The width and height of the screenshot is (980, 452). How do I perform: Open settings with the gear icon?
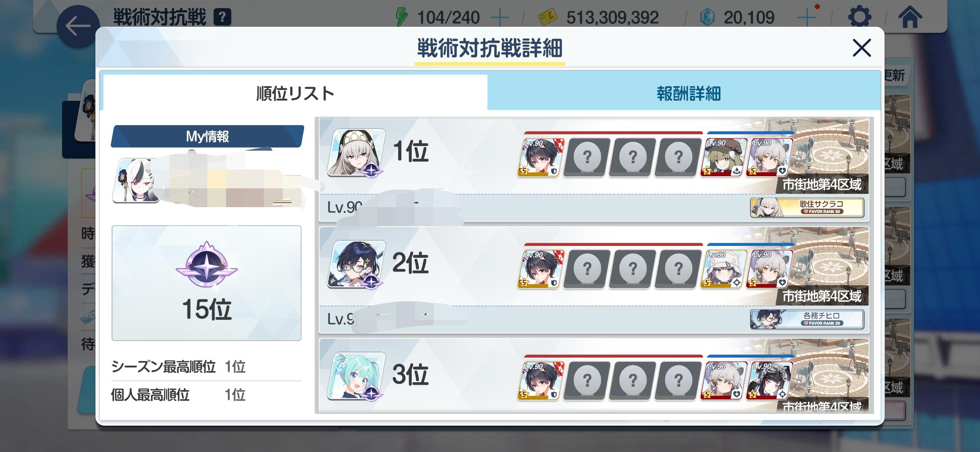click(859, 18)
